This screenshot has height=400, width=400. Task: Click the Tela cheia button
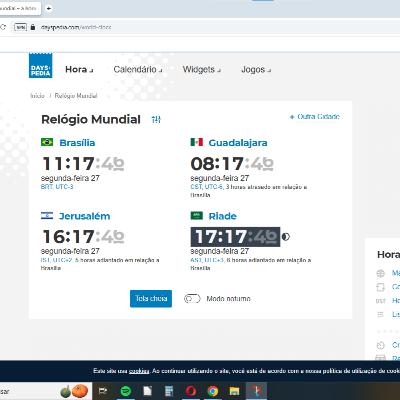pyautogui.click(x=151, y=298)
